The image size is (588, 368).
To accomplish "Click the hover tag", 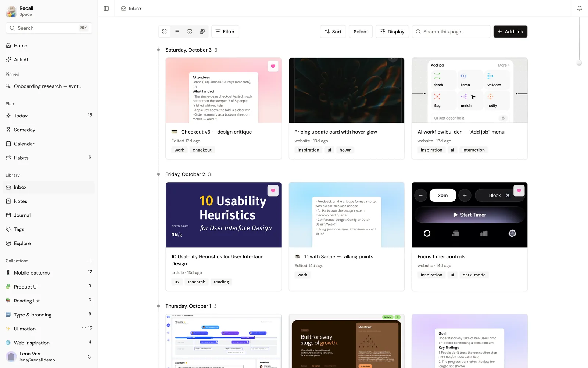I will click(x=345, y=150).
